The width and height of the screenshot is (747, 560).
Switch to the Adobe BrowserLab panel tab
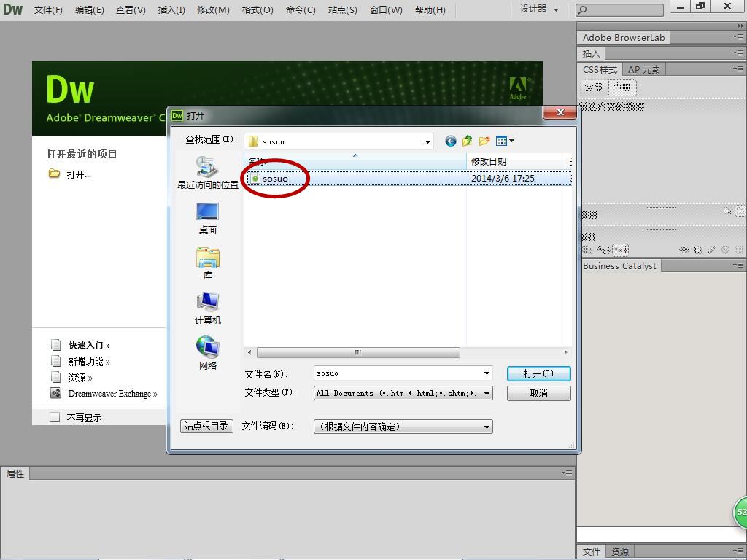(x=624, y=37)
